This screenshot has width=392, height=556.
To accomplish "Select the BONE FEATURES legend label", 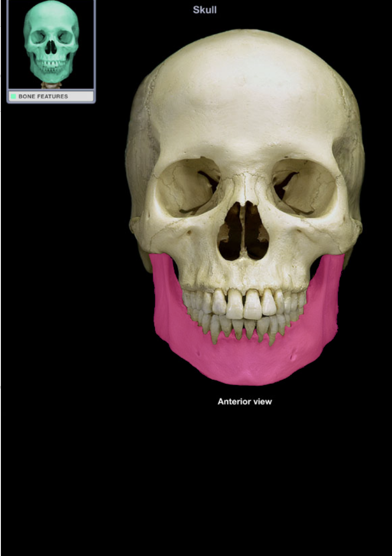I will [43, 96].
